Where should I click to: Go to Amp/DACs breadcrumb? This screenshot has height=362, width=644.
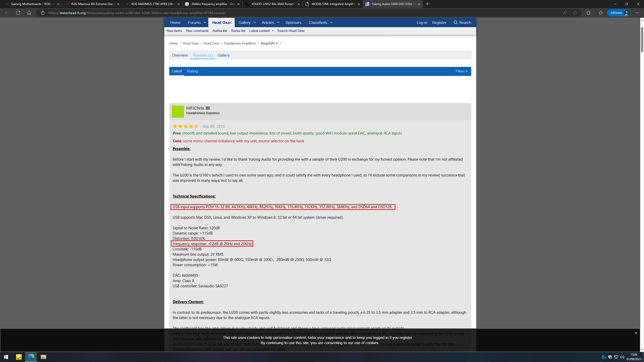[269, 43]
